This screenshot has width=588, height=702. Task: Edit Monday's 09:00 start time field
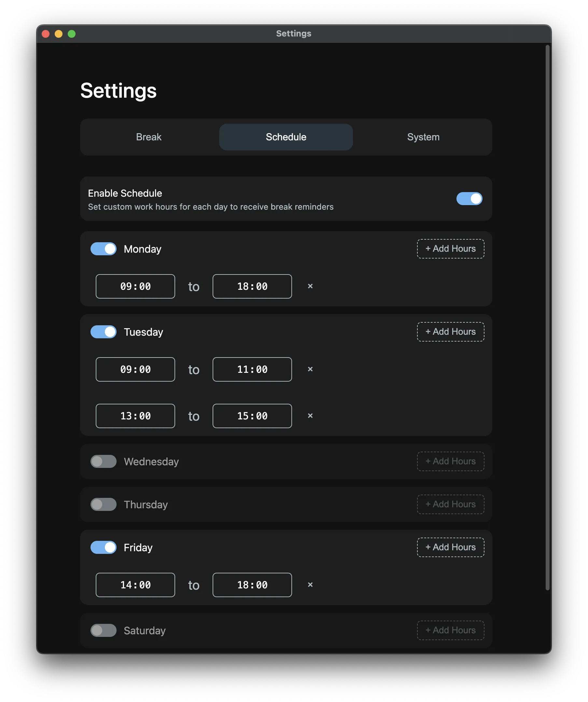pyautogui.click(x=135, y=286)
